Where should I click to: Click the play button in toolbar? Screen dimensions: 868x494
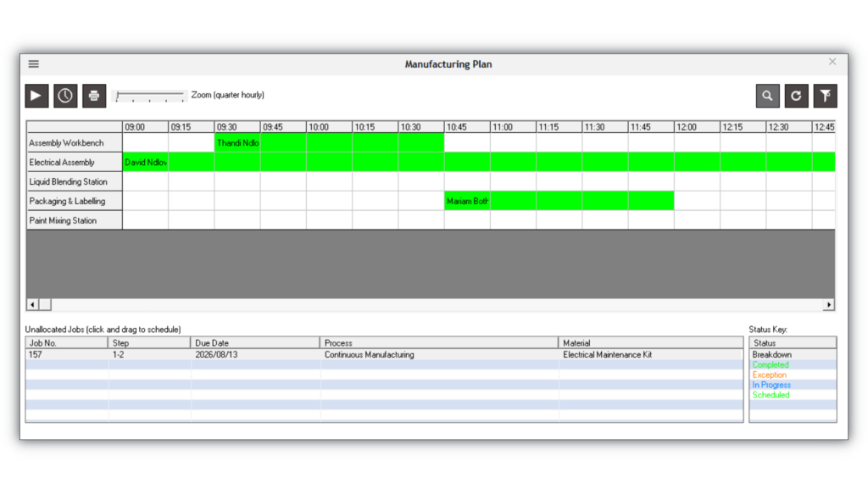point(36,96)
